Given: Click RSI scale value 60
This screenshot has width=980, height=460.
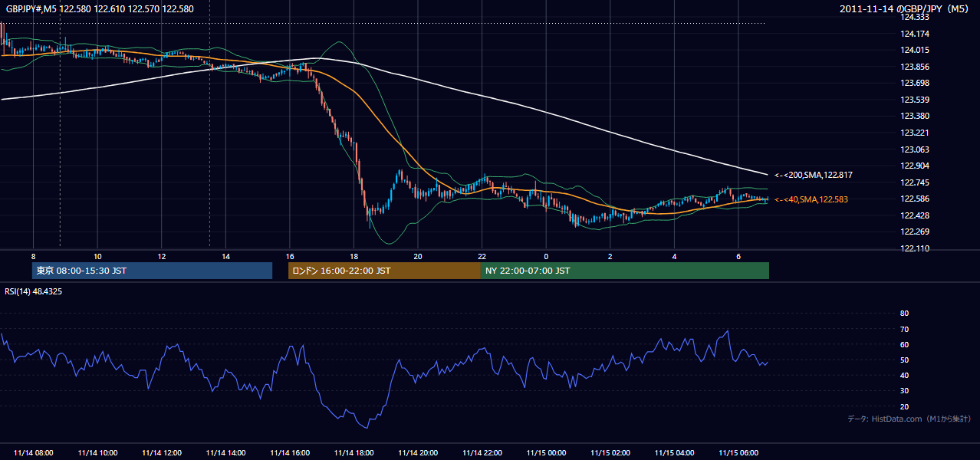Looking at the screenshot, I should pos(904,344).
